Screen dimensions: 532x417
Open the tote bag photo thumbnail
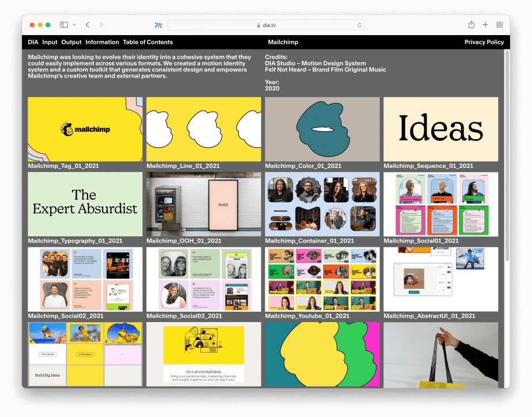click(x=440, y=355)
